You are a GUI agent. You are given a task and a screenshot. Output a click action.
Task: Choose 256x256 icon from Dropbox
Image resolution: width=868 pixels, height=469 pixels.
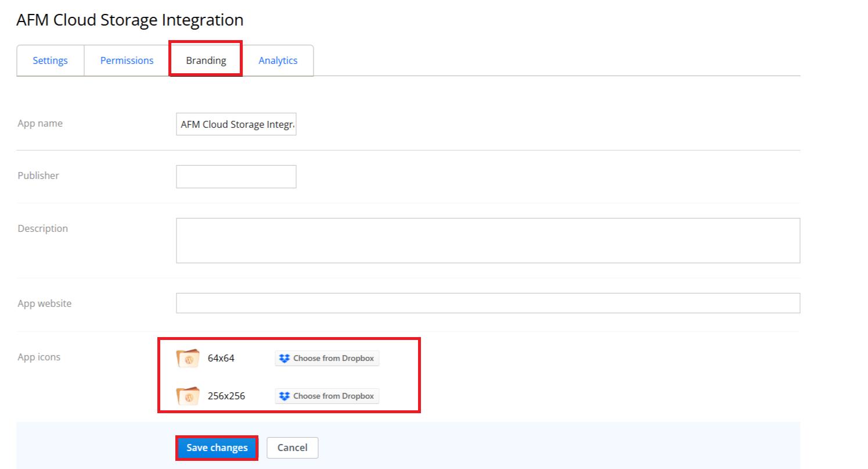pyautogui.click(x=327, y=396)
